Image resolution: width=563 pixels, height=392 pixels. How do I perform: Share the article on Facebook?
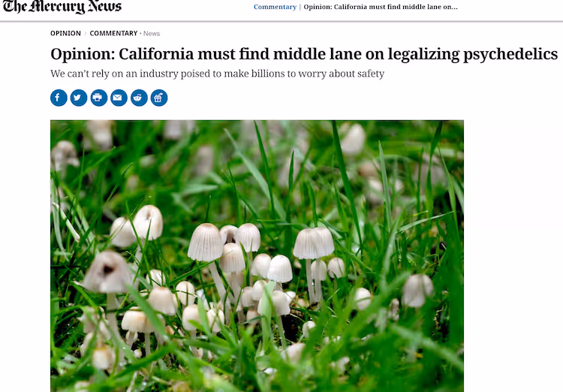tap(59, 98)
